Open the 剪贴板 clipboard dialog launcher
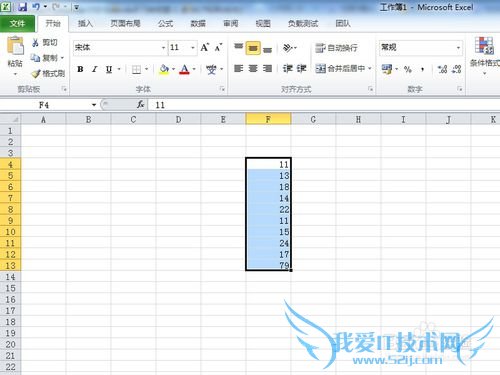500x375 pixels. (x=64, y=89)
